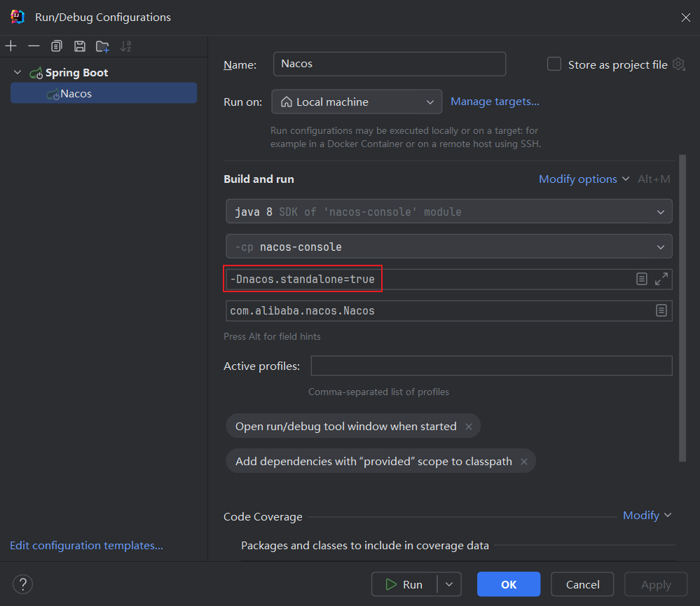Confirm with the OK button
700x606 pixels.
tap(509, 584)
